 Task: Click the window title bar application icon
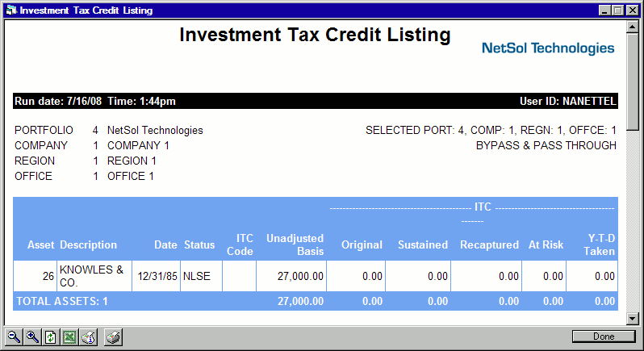pos(11,10)
